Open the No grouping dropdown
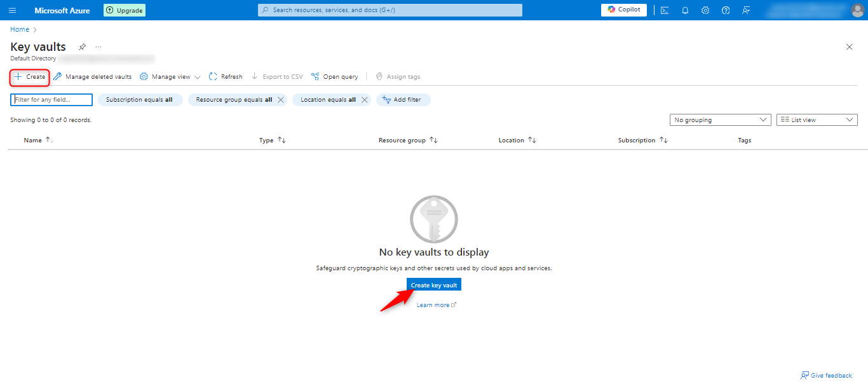This screenshot has height=391, width=868. (721, 120)
